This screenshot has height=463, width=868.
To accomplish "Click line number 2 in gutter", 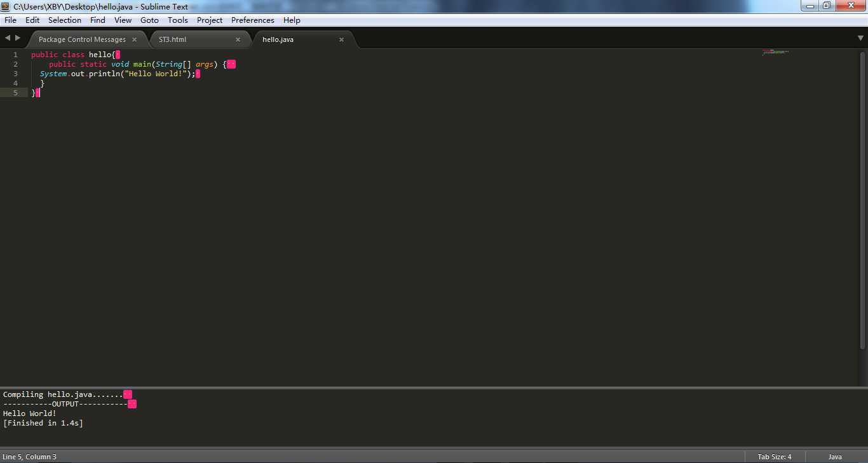I will click(x=15, y=64).
